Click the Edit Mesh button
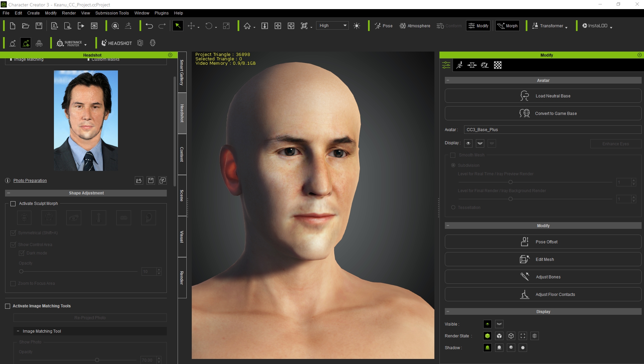Image resolution: width=644 pixels, height=364 pixels. (543, 259)
